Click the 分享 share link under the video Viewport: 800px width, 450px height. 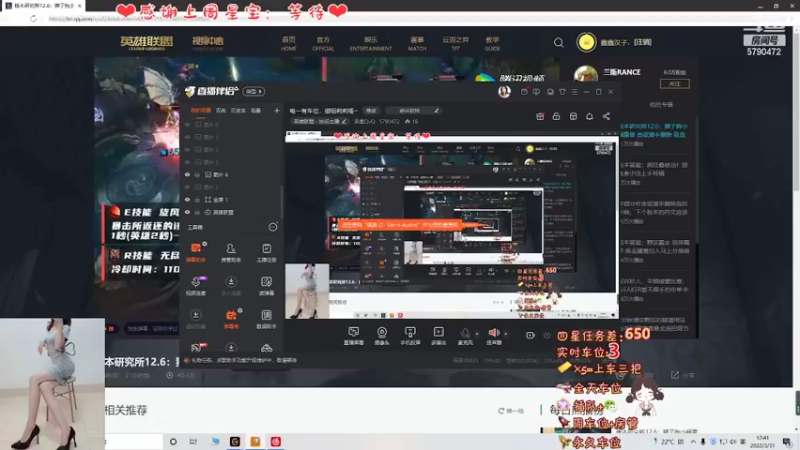coord(683,375)
